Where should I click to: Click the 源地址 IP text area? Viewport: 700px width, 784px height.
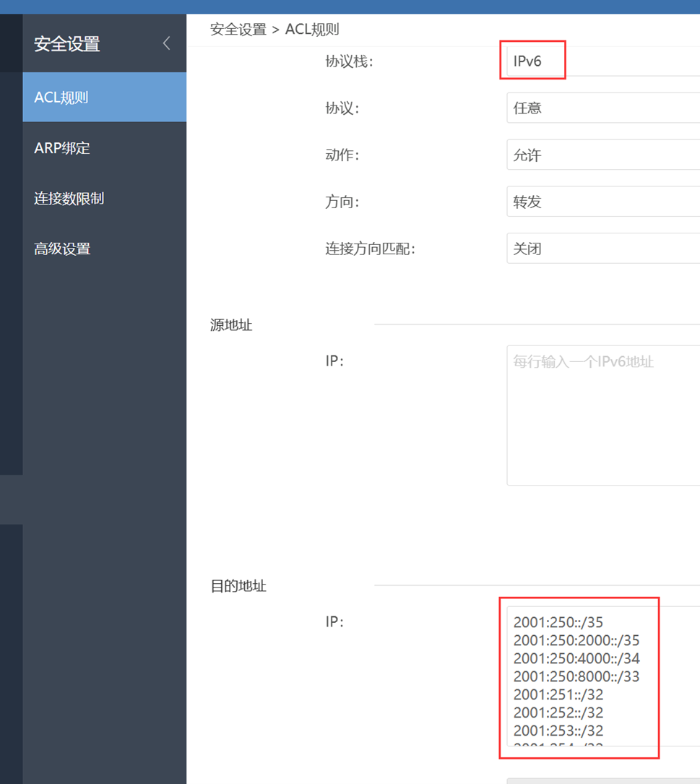pos(603,415)
